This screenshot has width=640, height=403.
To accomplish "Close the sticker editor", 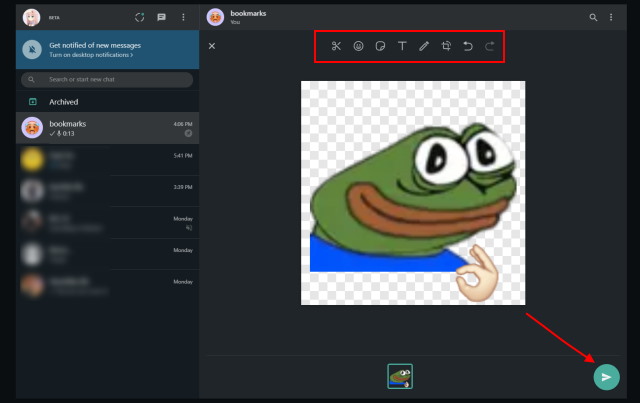I will pyautogui.click(x=212, y=46).
